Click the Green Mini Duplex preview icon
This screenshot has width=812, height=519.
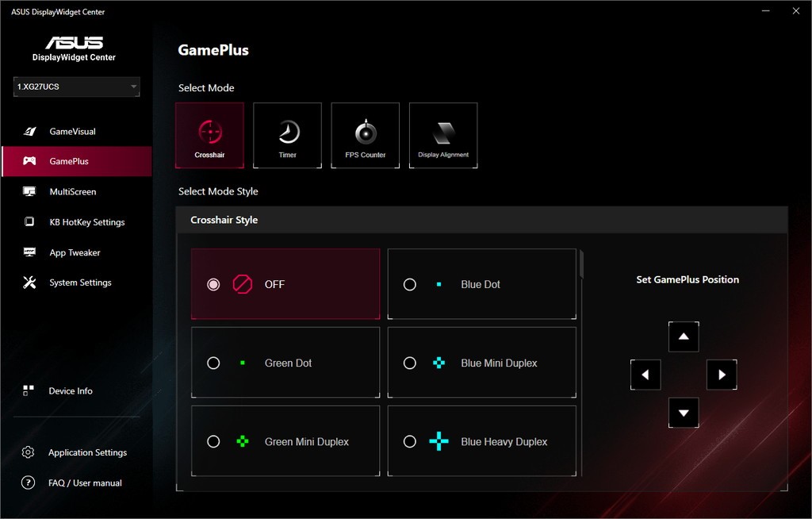[243, 442]
